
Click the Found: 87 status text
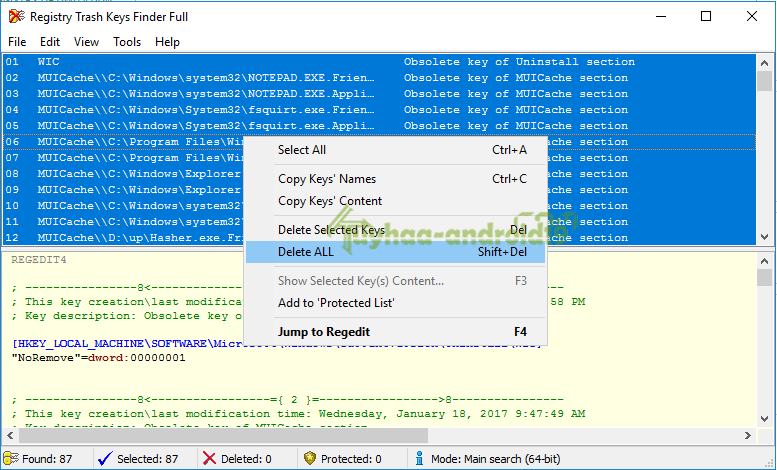point(47,459)
